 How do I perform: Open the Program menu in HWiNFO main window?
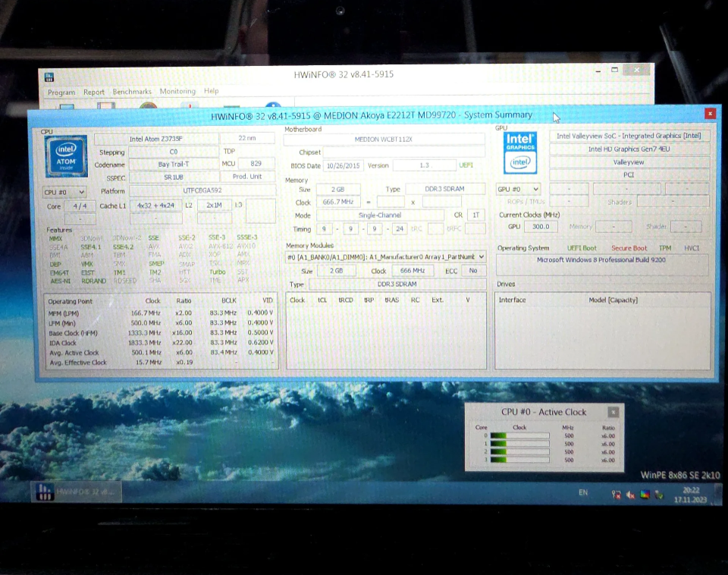[61, 92]
